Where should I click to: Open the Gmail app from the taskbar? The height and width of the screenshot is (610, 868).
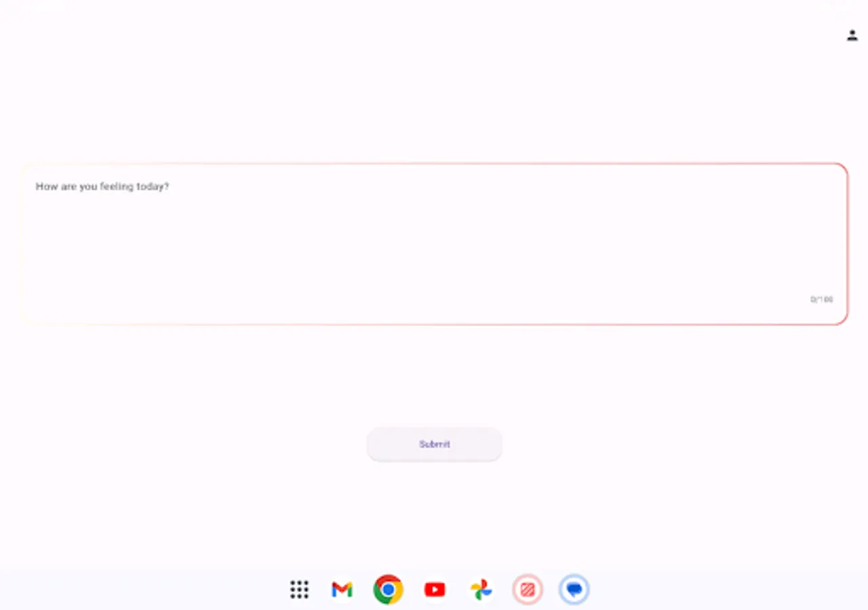click(x=341, y=590)
